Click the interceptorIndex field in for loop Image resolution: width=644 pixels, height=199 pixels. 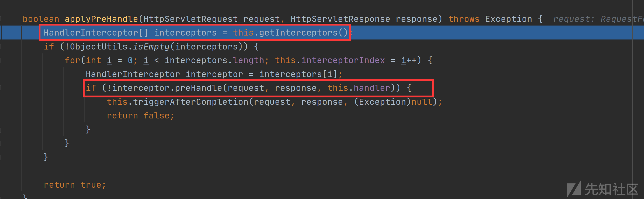coord(343,60)
